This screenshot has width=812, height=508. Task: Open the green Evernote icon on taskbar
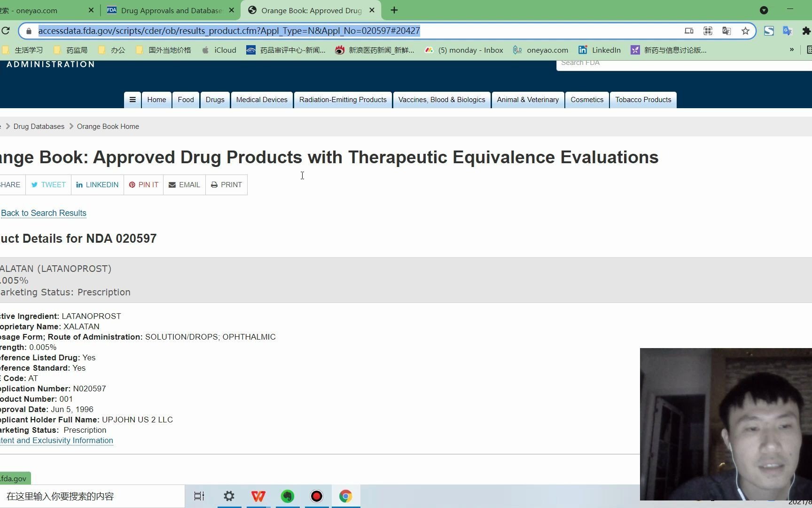click(288, 496)
